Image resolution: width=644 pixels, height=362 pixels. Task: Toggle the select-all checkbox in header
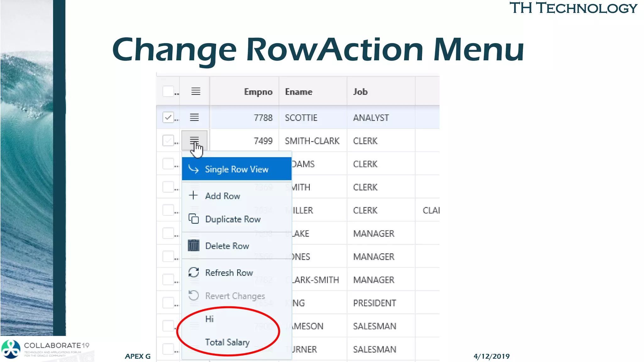pyautogui.click(x=168, y=91)
